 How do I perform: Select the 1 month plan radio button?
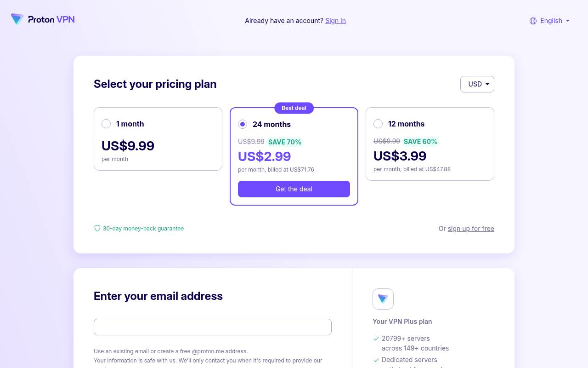tap(106, 124)
